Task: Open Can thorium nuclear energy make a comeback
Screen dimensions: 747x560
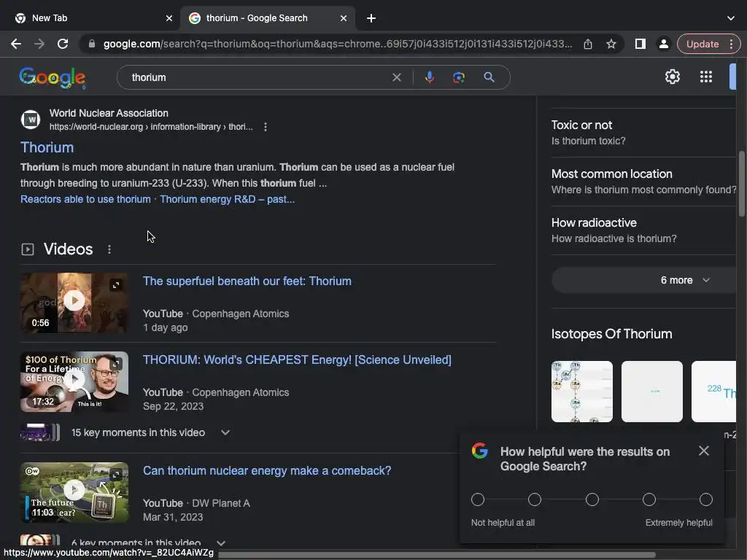Action: click(x=267, y=471)
